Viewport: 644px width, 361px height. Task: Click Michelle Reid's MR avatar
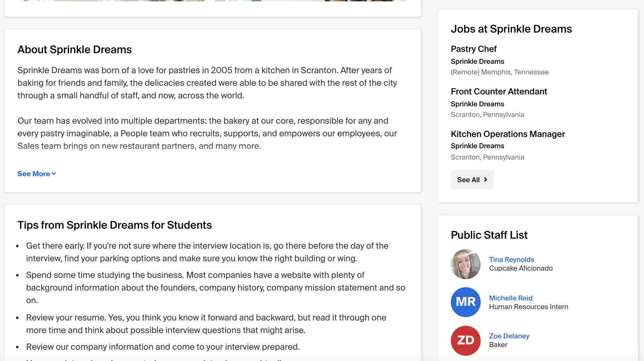point(465,302)
